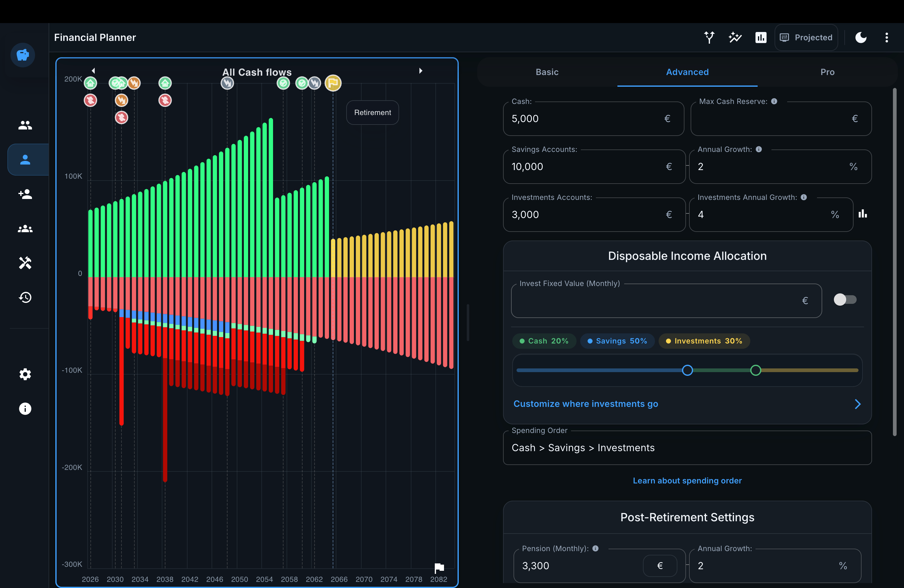Viewport: 904px width, 588px height.
Task: Click info icon beside Pension (Monthly)
Action: tap(595, 549)
